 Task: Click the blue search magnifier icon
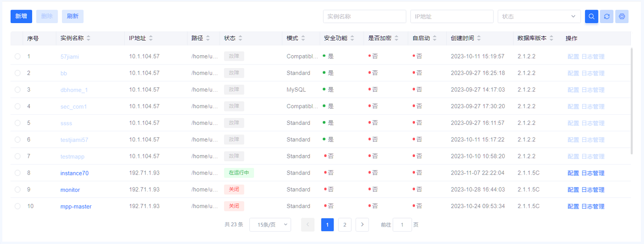592,17
